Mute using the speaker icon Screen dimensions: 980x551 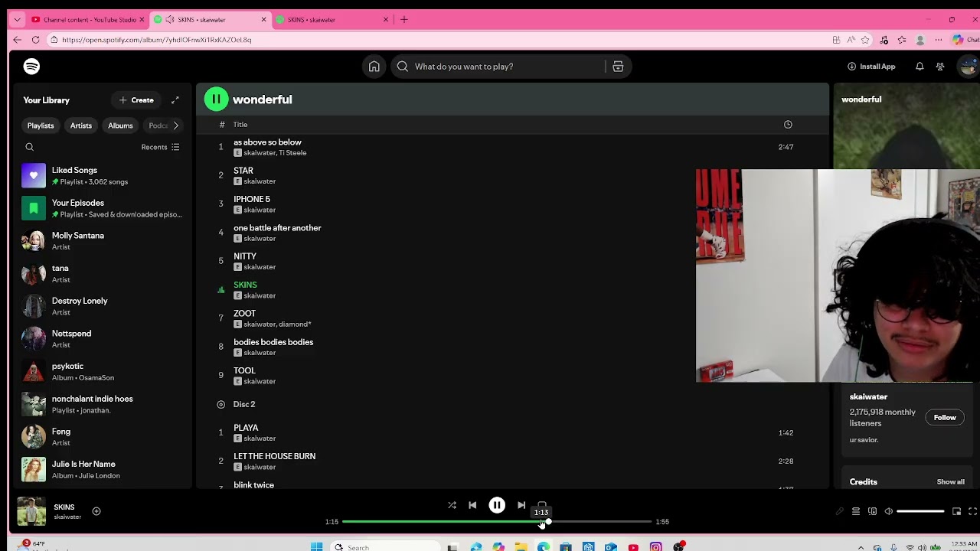pos(888,511)
